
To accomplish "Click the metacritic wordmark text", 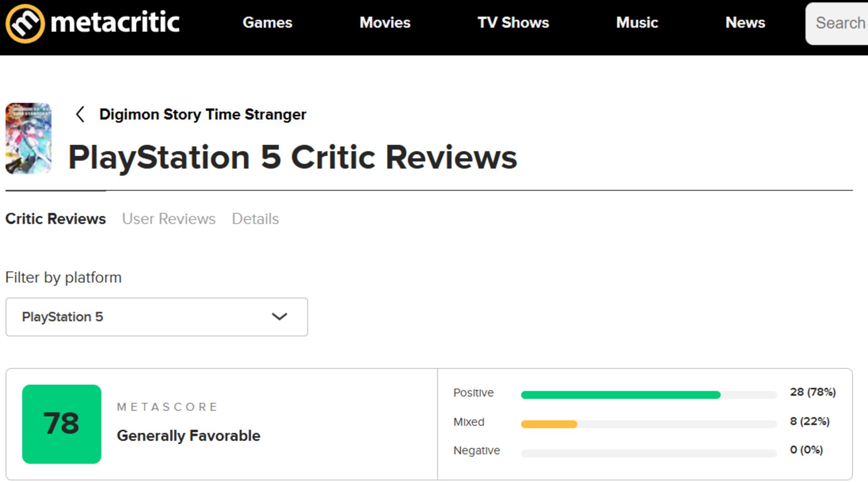I will click(115, 23).
